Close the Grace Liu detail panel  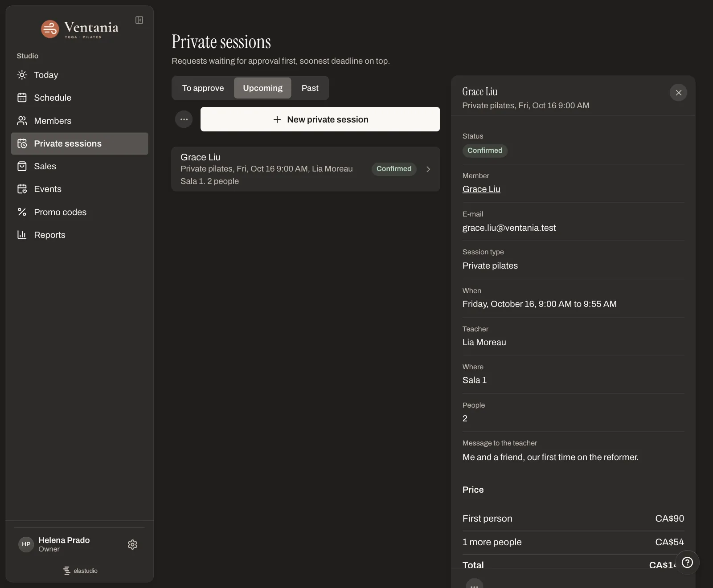678,93
